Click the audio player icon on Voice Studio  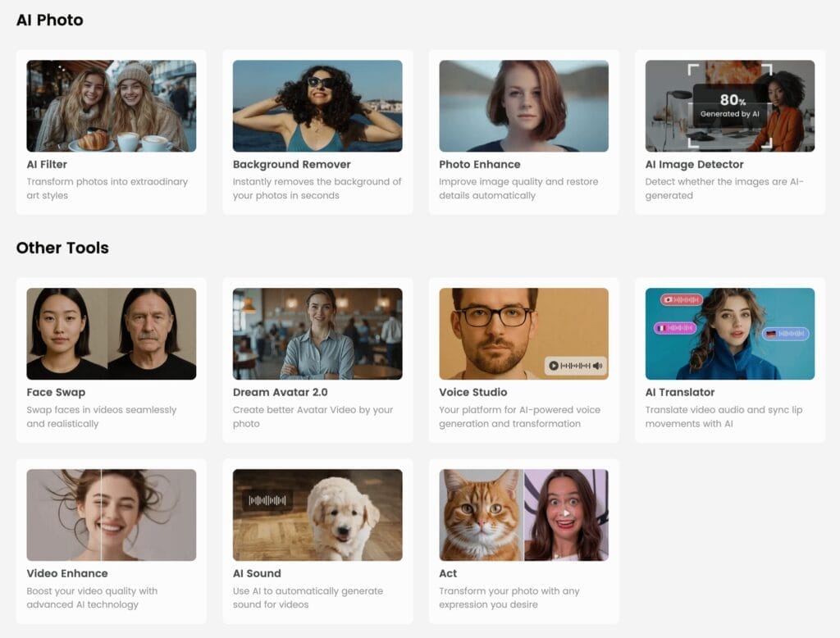pos(576,366)
